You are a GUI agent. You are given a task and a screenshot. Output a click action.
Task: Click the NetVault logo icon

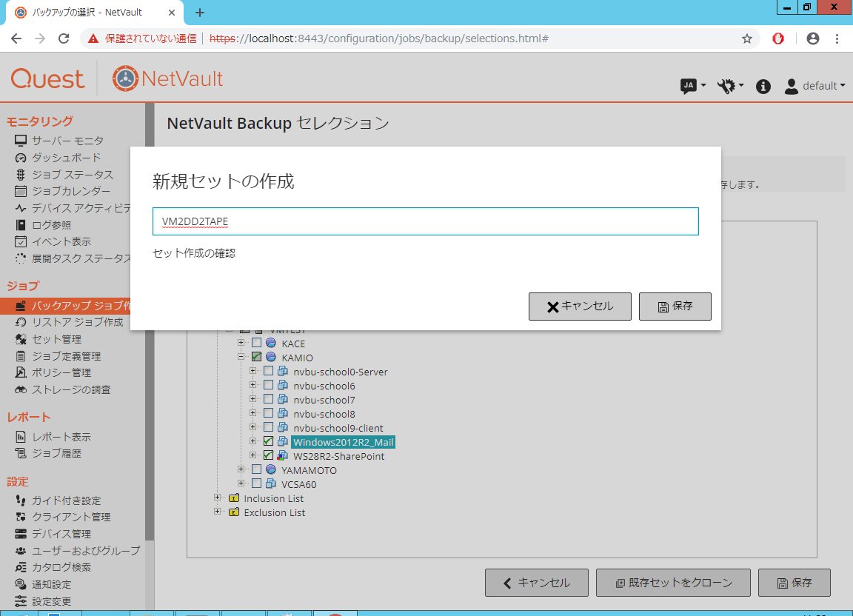tap(125, 78)
